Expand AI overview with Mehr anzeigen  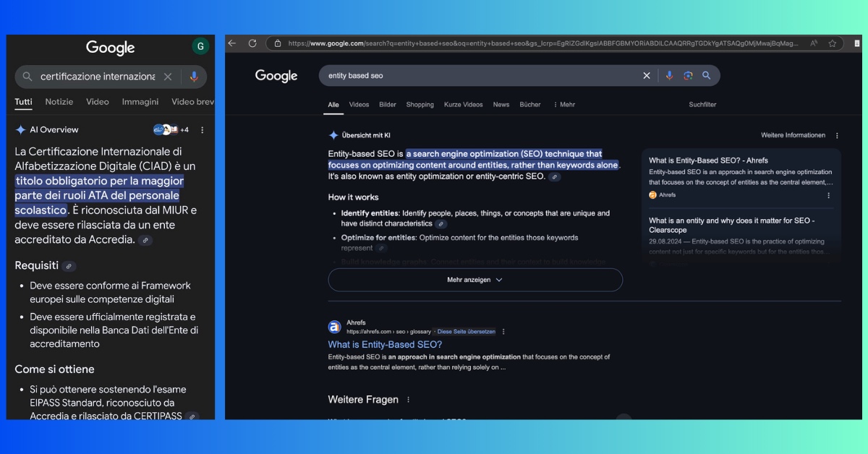pyautogui.click(x=475, y=280)
